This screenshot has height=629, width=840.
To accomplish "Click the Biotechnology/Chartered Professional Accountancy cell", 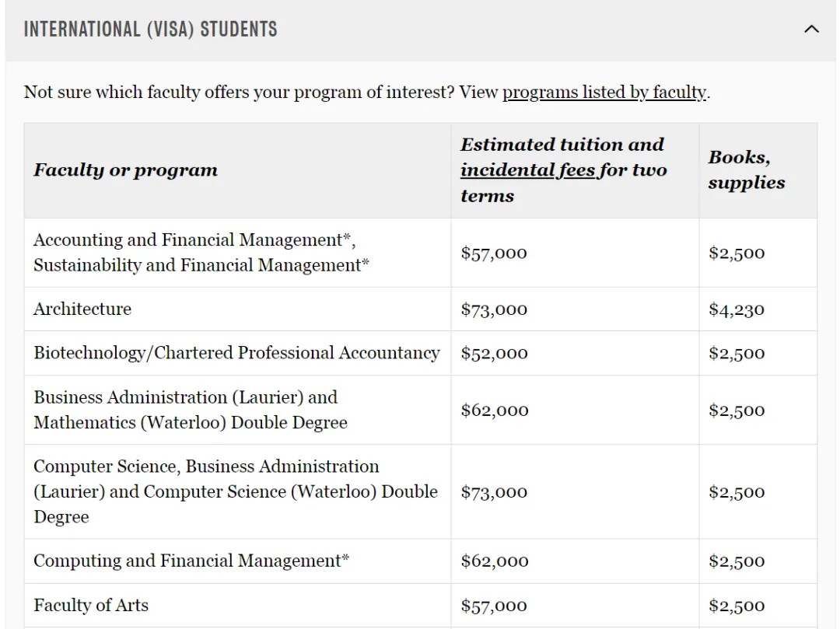I will click(x=237, y=353).
